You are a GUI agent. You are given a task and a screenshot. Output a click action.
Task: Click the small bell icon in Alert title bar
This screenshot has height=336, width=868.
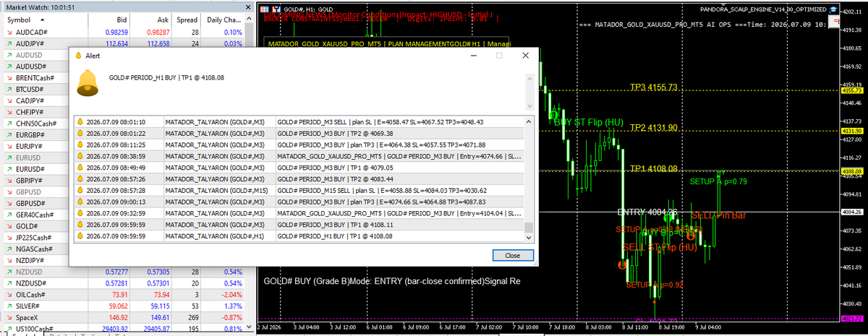(79, 55)
